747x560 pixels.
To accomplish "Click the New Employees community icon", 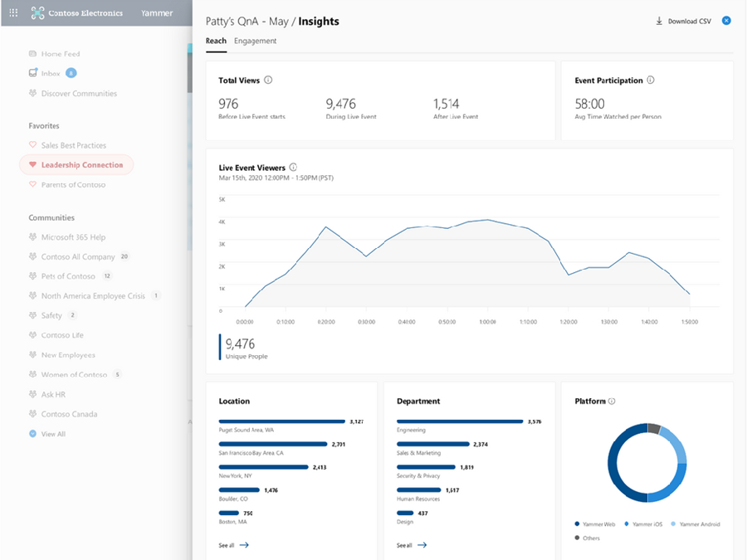I will point(32,354).
